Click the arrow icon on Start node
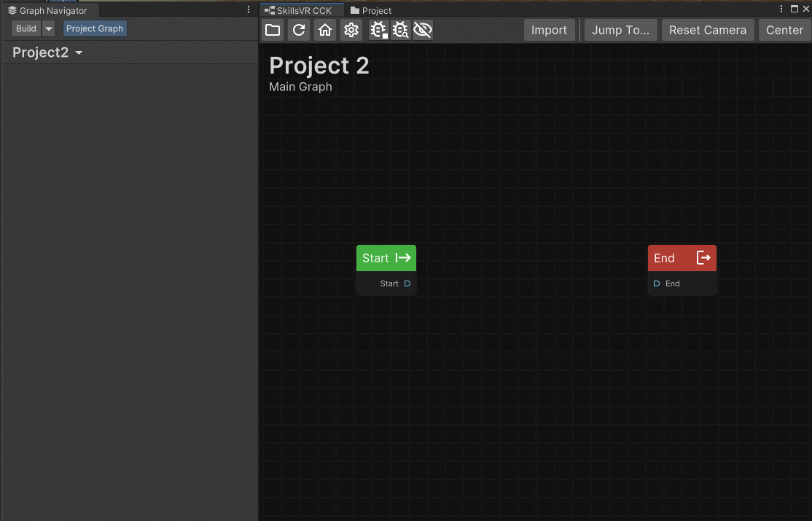This screenshot has width=812, height=521. coord(403,258)
